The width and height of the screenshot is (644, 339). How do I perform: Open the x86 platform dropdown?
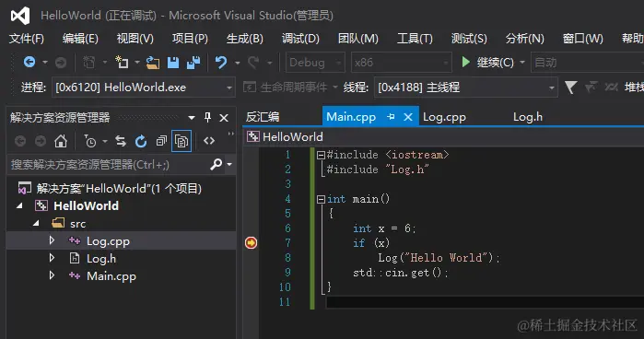(x=402, y=63)
